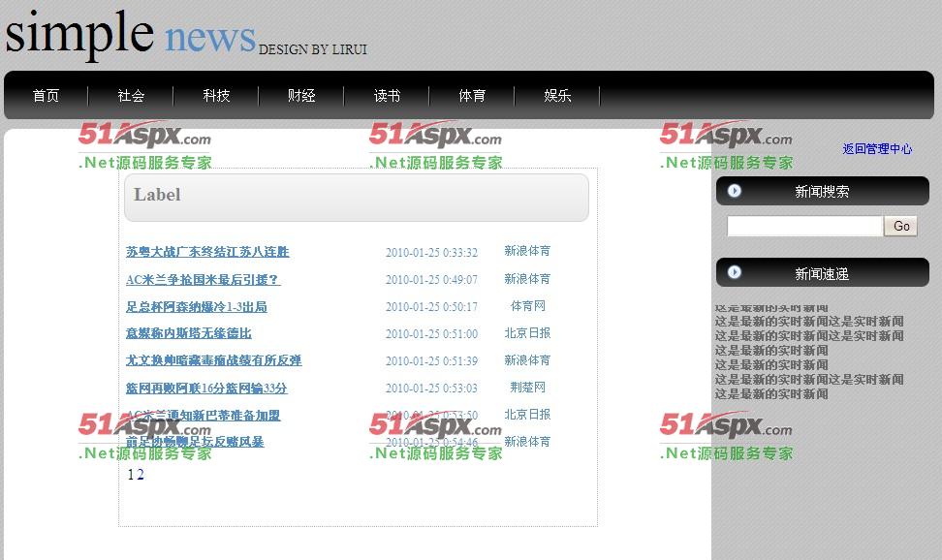Screen dimensions: 942x560
Task: Click the 返回管理中心 link
Action: click(x=877, y=148)
